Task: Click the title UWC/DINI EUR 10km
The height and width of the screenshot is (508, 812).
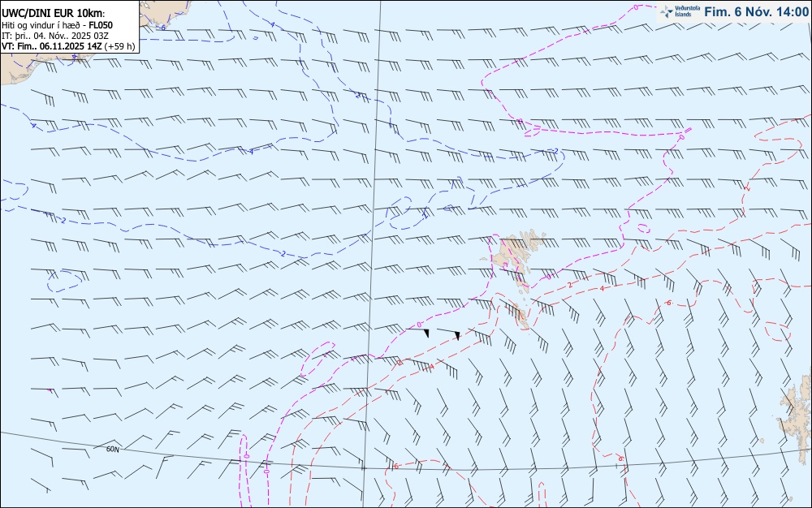Action: pos(53,14)
